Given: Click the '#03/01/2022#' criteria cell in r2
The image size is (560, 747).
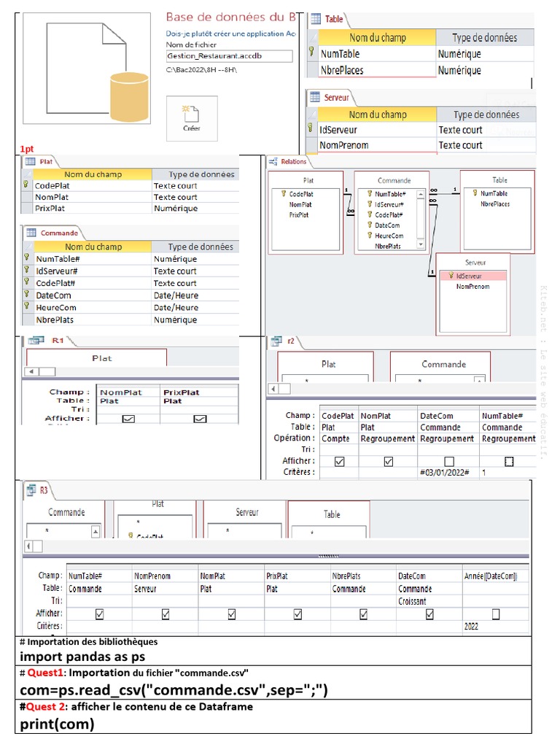Looking at the screenshot, I should [x=448, y=473].
